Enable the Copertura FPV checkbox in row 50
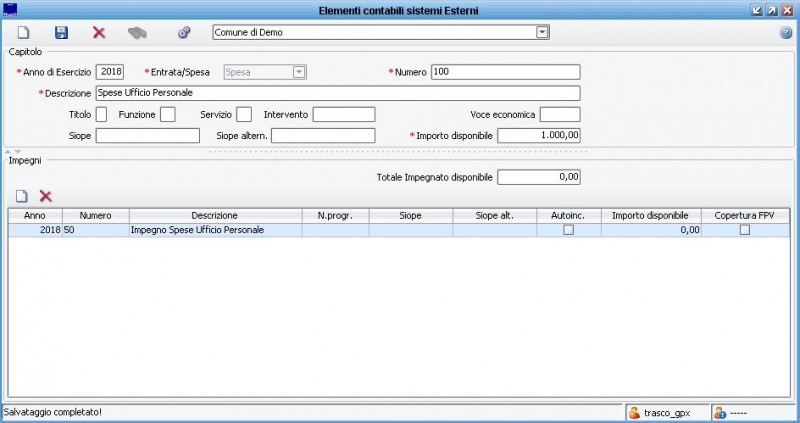Viewport: 800px width, 423px height. tap(743, 230)
